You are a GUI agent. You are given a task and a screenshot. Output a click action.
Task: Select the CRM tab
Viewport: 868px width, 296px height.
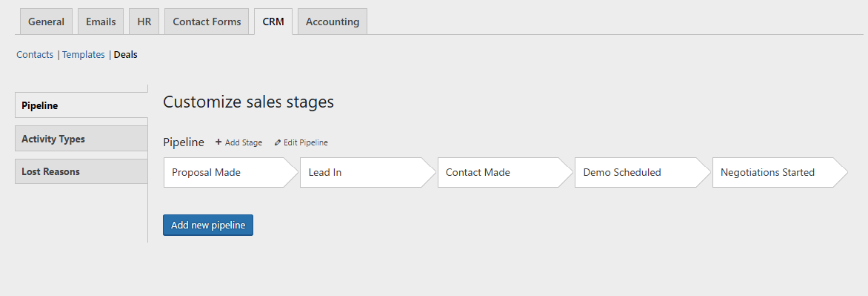[273, 22]
